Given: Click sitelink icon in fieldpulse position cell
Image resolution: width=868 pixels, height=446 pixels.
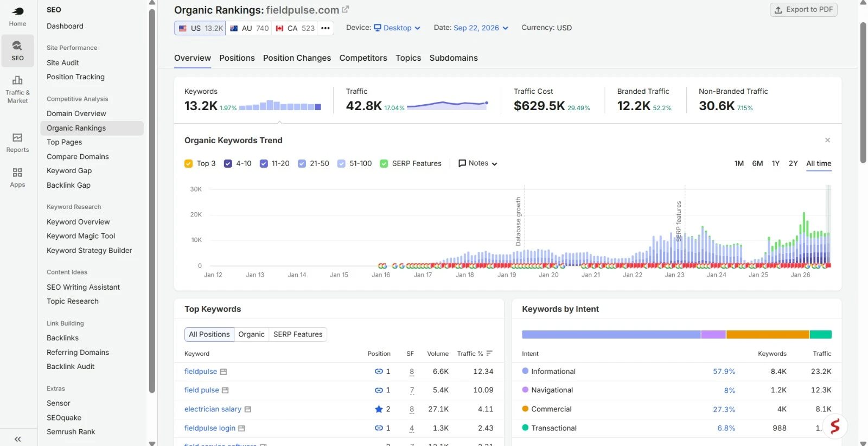Looking at the screenshot, I should [379, 372].
